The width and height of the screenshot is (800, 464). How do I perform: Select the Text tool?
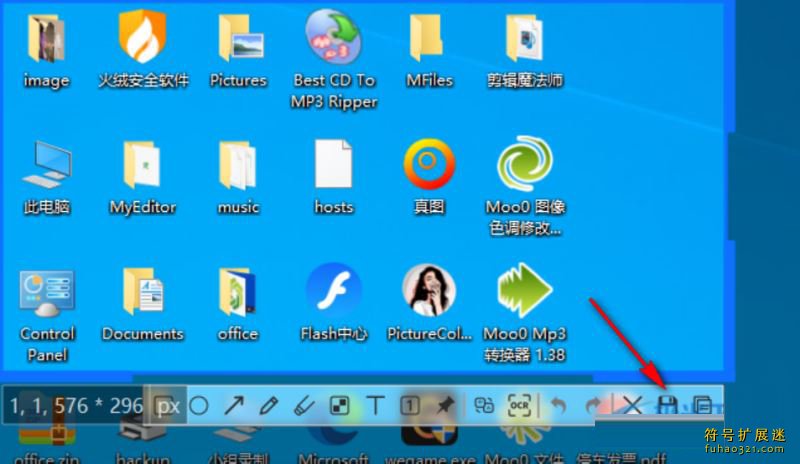pos(375,405)
